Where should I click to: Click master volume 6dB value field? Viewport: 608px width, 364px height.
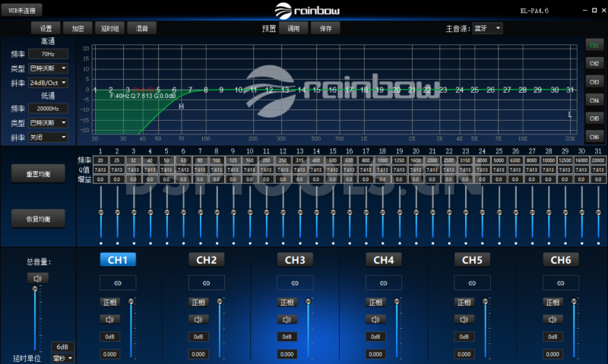pyautogui.click(x=62, y=347)
